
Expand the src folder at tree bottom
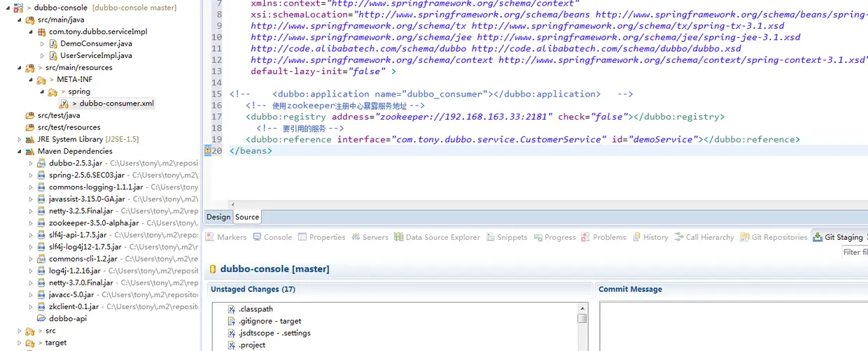point(20,331)
